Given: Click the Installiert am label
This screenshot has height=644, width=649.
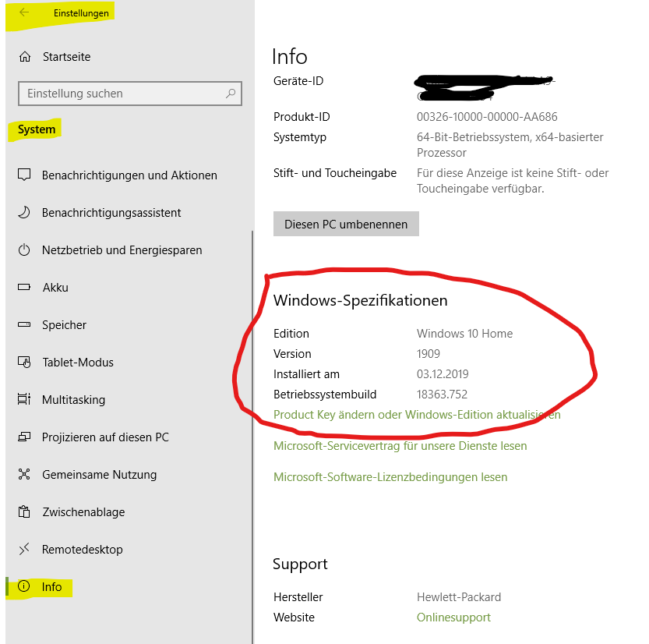Looking at the screenshot, I should (307, 374).
